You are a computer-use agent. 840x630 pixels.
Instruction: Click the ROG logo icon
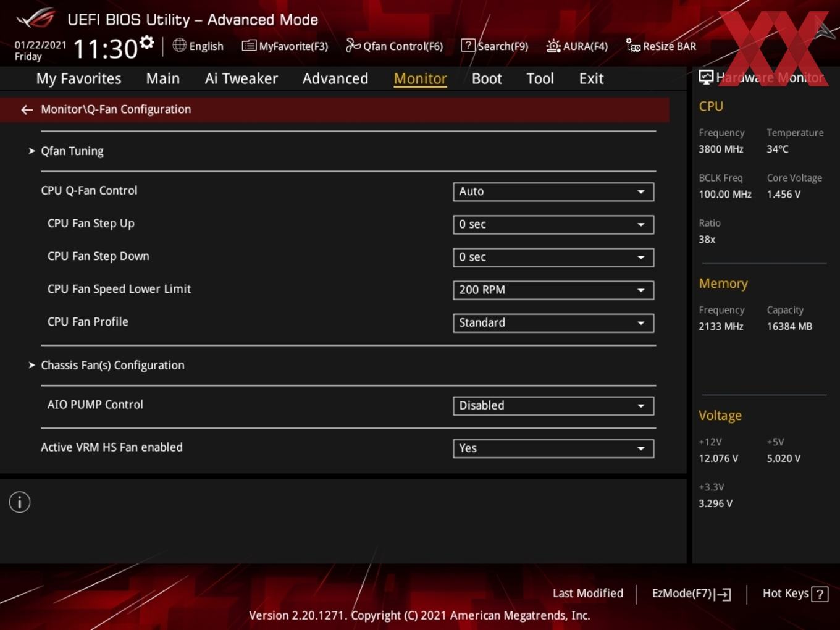(36, 19)
